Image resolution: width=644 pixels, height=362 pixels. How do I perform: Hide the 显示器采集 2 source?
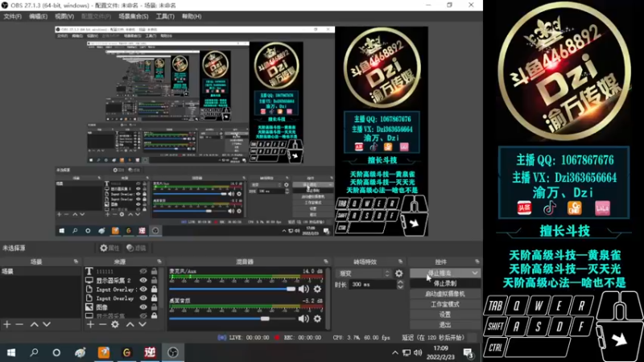click(143, 280)
